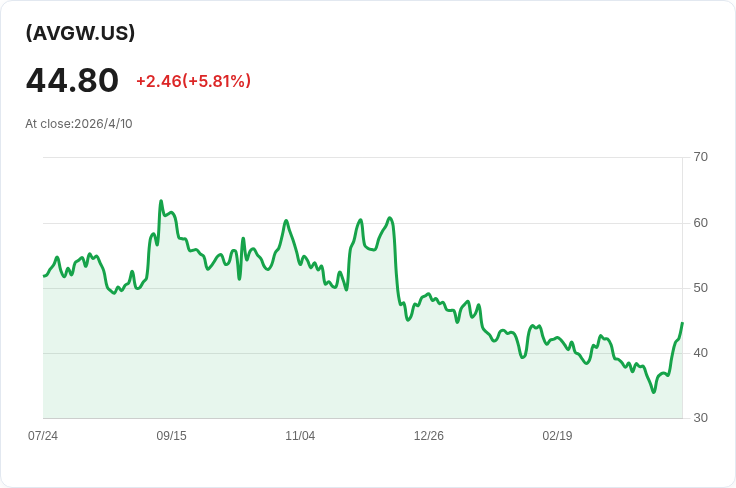Click the last peak before the steep drop
The image size is (736, 488).
[x=389, y=218]
